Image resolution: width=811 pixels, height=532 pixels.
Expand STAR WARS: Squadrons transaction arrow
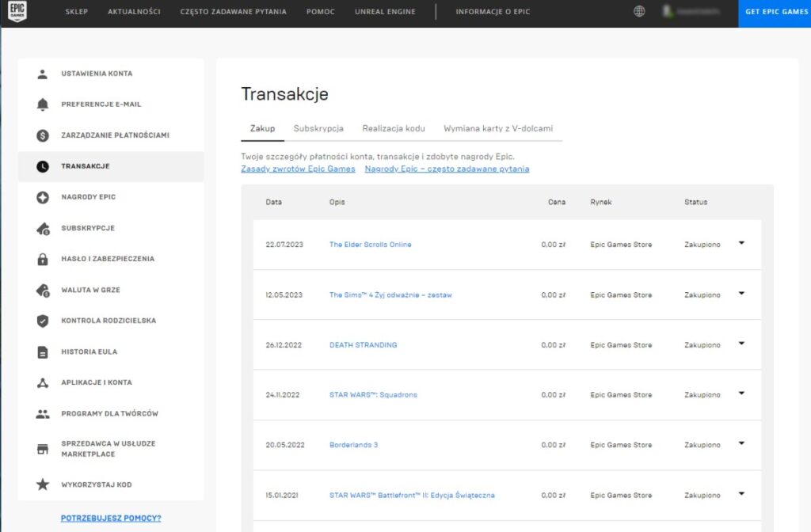[x=741, y=393]
